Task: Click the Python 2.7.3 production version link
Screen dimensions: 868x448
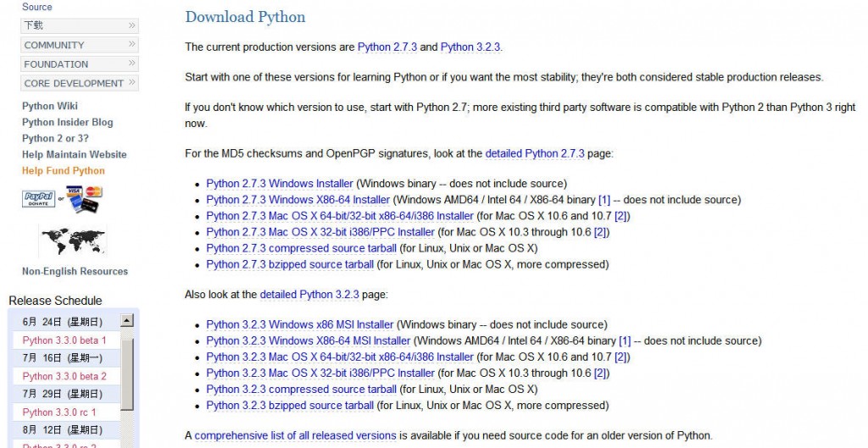Action: (x=387, y=47)
